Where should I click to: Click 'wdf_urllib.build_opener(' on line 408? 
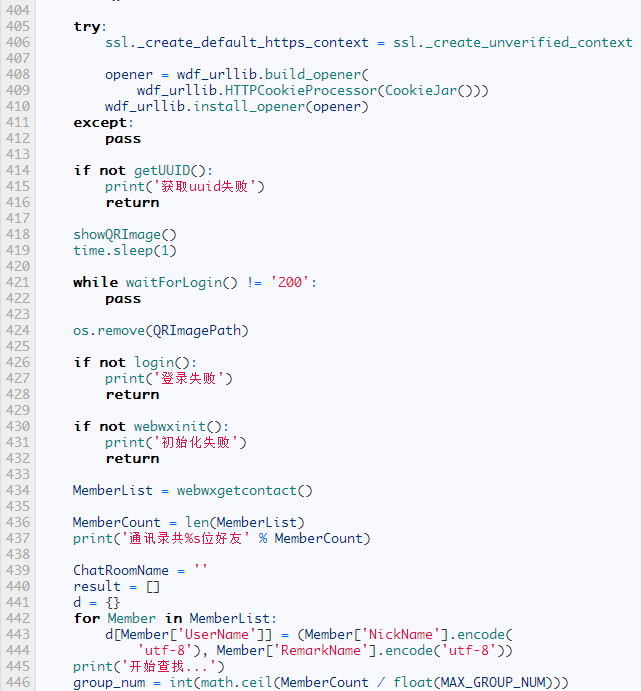pos(273,74)
